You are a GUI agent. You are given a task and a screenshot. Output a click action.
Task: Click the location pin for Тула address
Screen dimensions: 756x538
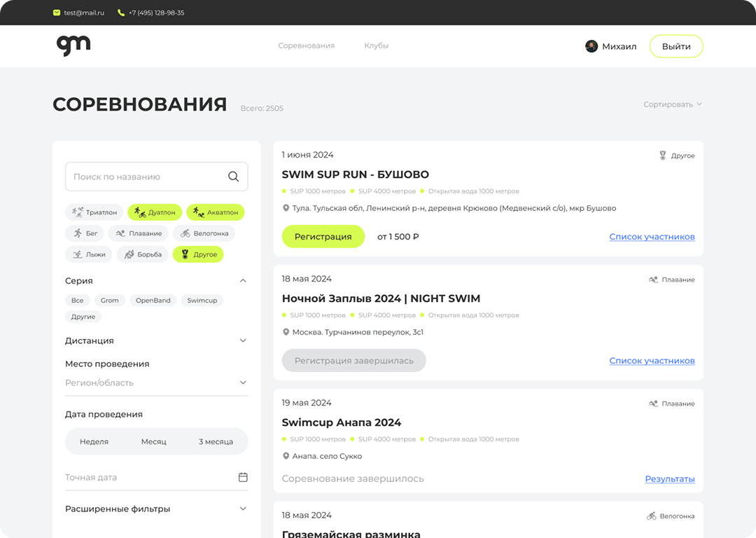(286, 208)
